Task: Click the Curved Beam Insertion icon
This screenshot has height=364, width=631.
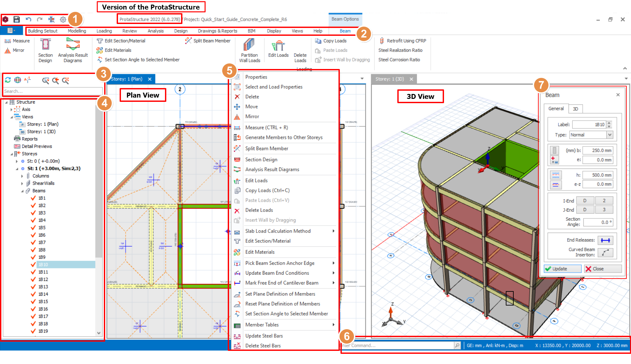Action: coord(605,252)
